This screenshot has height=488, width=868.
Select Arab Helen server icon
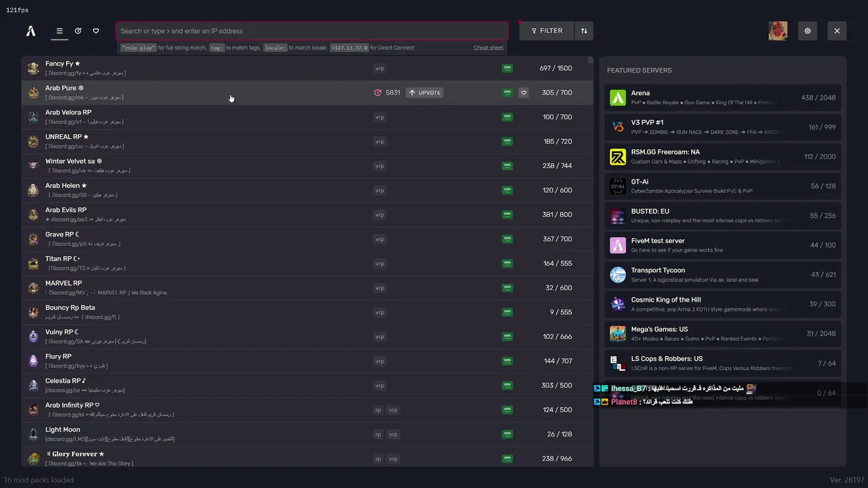pos(33,190)
